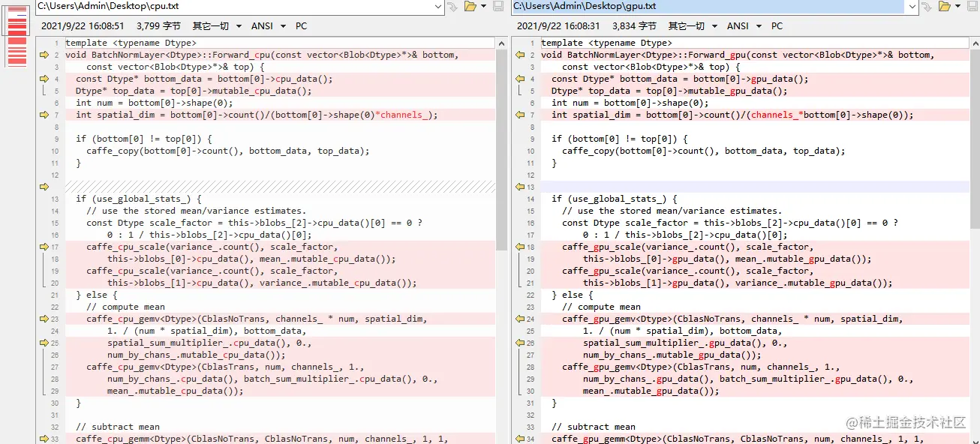Click cpu.txt line 1 'template <typename Dtype>'
The image size is (980, 444).
(x=131, y=43)
